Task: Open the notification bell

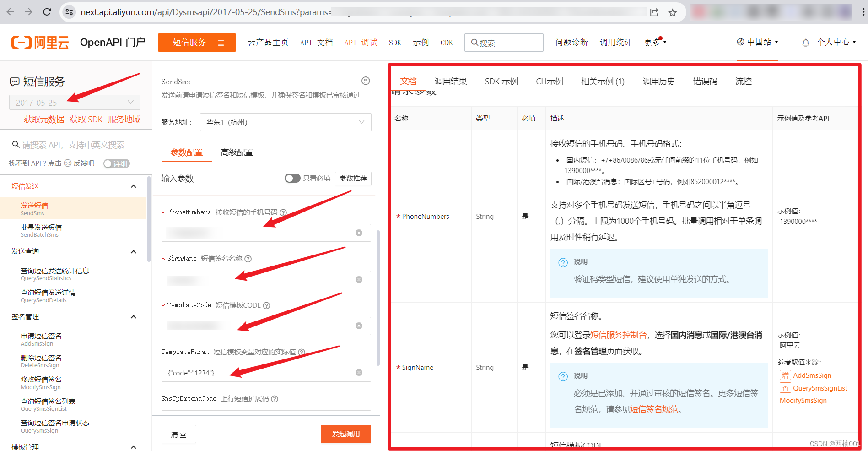Action: 806,43
